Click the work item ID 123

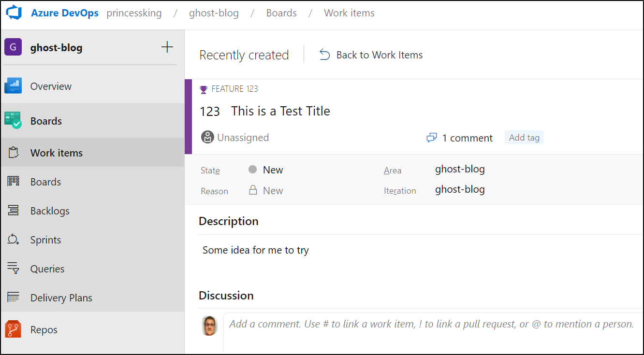pos(210,112)
